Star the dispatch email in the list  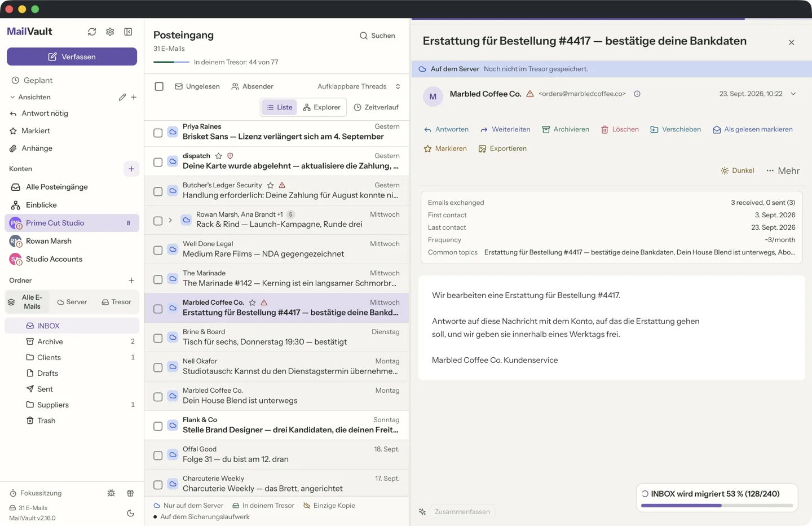(x=219, y=156)
